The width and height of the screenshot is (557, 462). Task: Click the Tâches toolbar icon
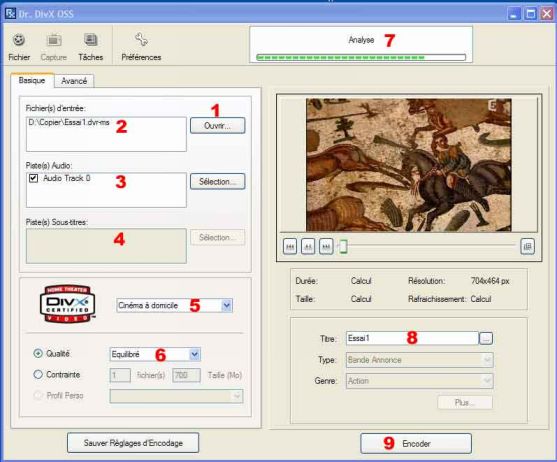point(91,40)
